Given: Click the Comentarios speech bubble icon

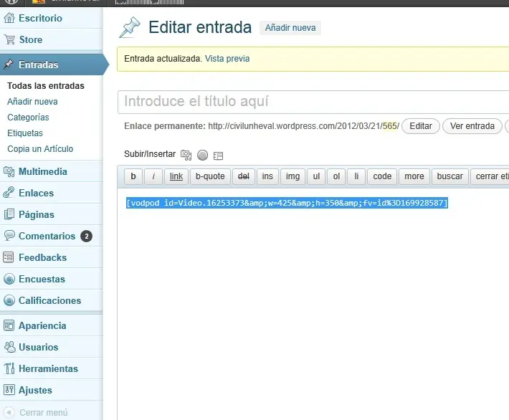Looking at the screenshot, I should 9,236.
